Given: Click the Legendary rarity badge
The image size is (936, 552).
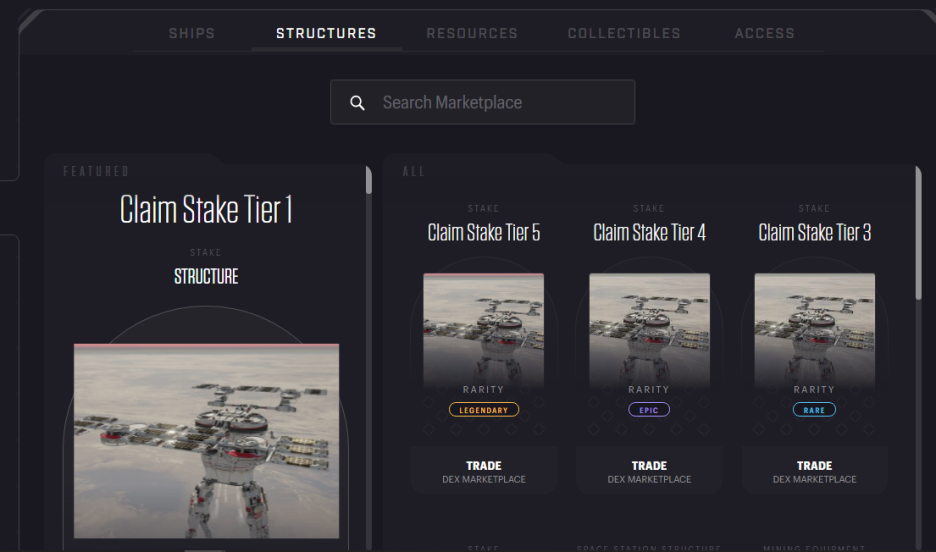Looking at the screenshot, I should (484, 410).
